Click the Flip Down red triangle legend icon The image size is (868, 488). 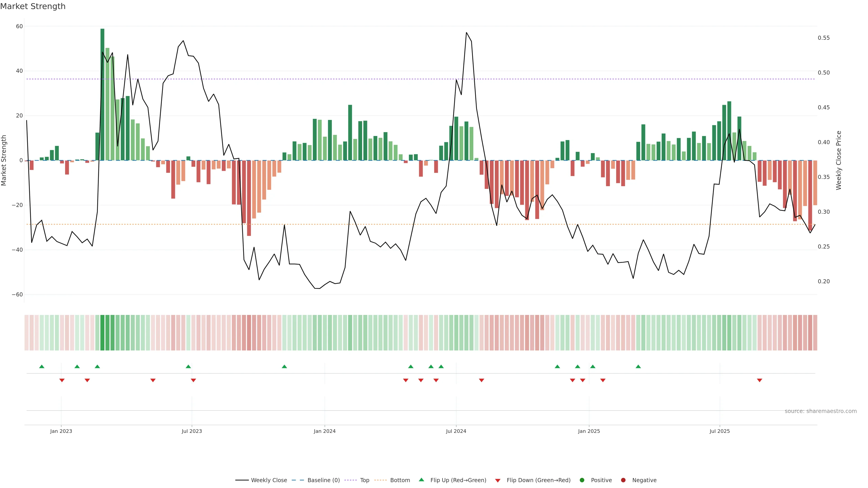[x=498, y=481]
